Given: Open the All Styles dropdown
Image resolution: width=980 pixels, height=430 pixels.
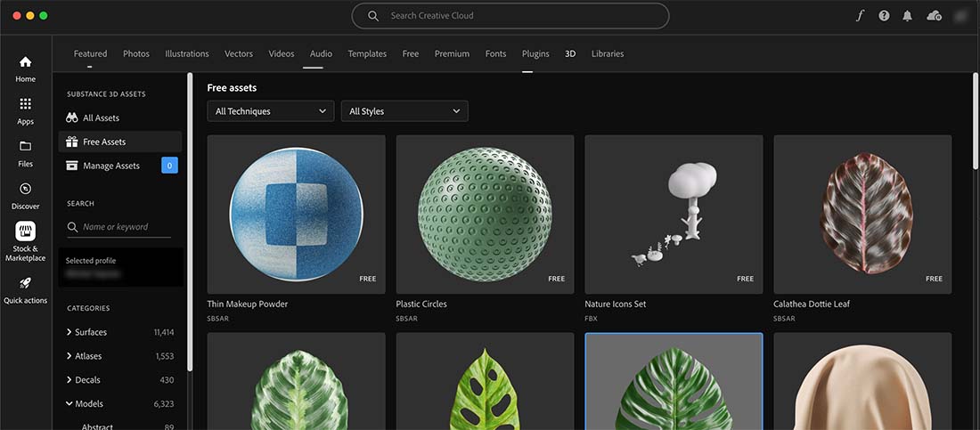Looking at the screenshot, I should pos(404,111).
